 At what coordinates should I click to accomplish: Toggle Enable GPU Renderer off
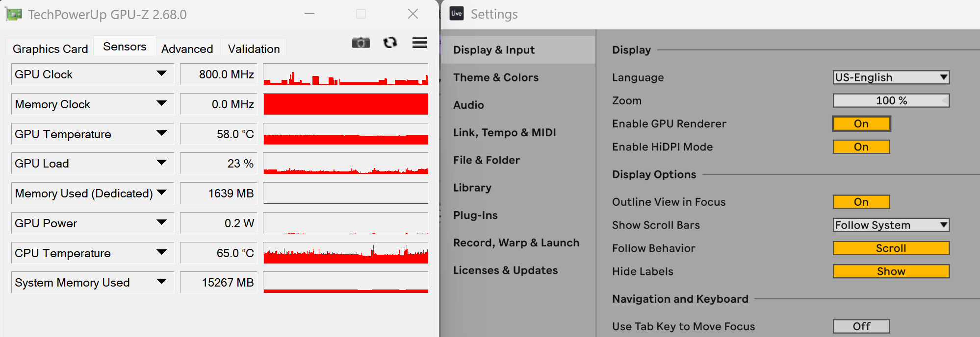click(x=861, y=124)
